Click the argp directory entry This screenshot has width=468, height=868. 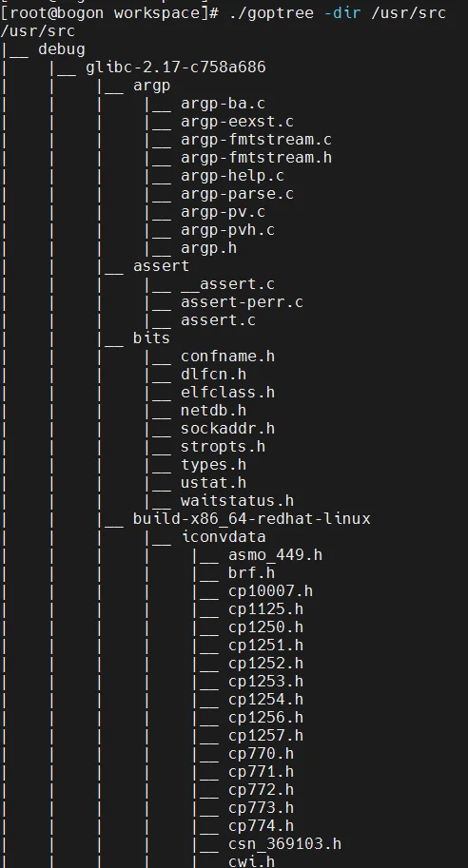pyautogui.click(x=152, y=86)
